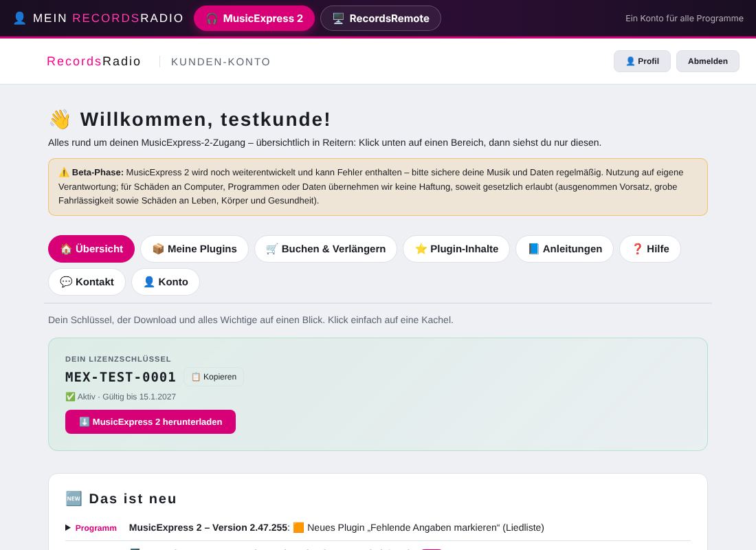756x550 pixels.
Task: Click the download arrow icon on herunterladen
Action: point(85,421)
